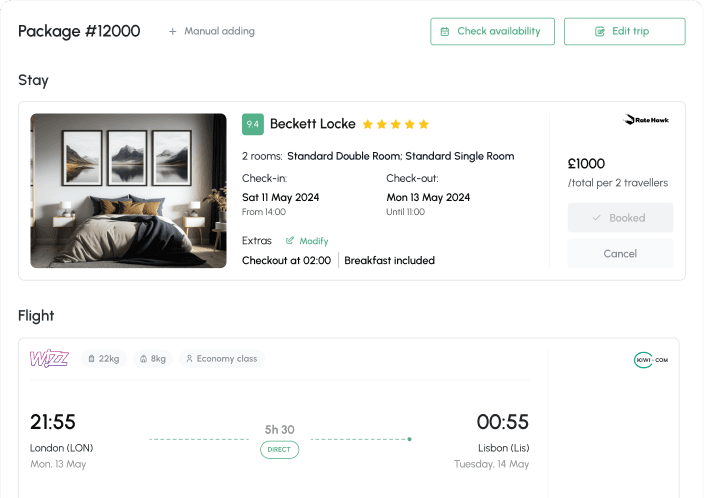Open Edit trip
This screenshot has width=704, height=498.
(625, 31)
